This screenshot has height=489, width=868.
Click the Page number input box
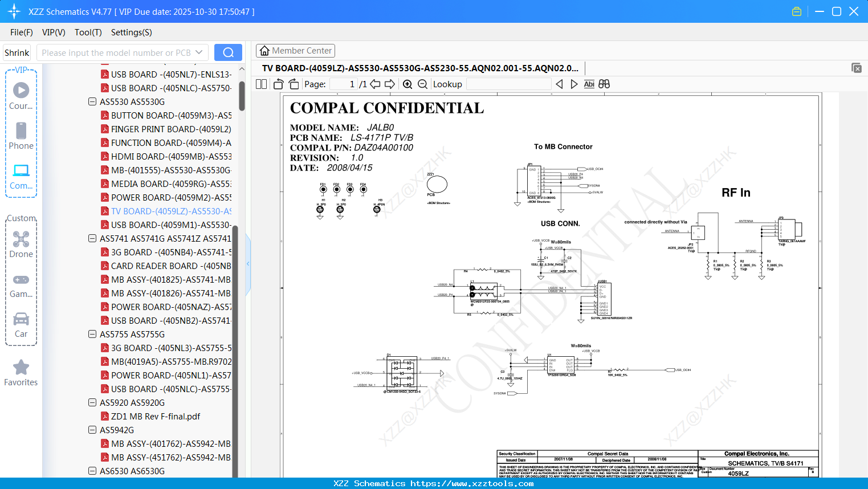click(344, 84)
